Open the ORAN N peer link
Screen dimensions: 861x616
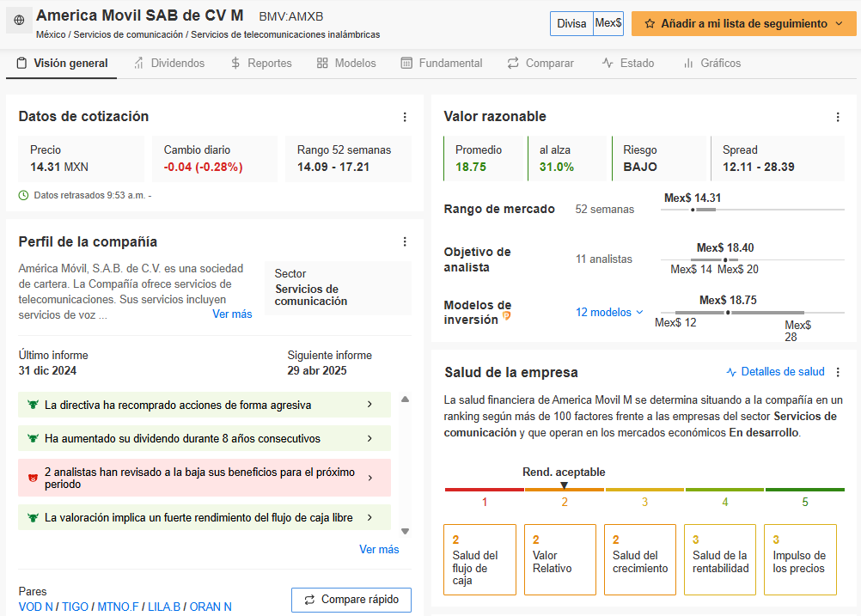[x=211, y=607]
